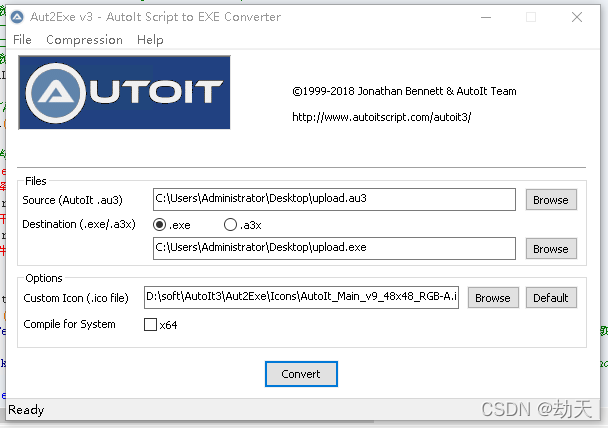Click the Aut2Exe title bar app icon
This screenshot has width=608, height=428.
pos(17,17)
